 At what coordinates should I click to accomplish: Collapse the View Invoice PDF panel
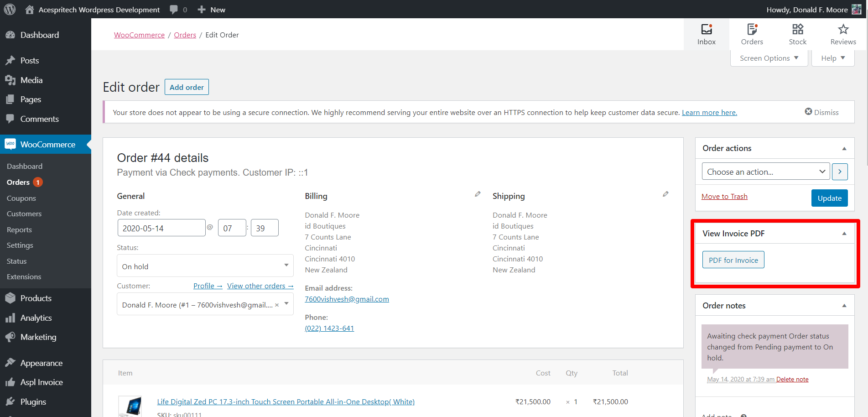[844, 233]
